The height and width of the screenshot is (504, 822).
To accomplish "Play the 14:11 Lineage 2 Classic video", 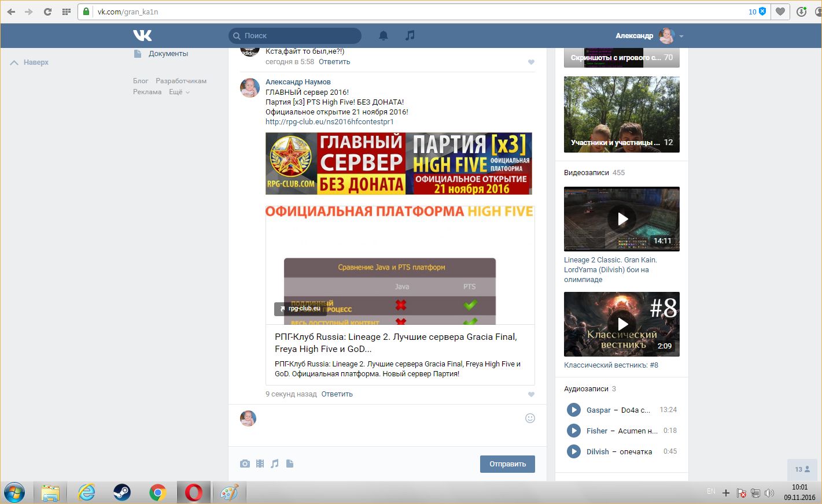I will click(622, 219).
